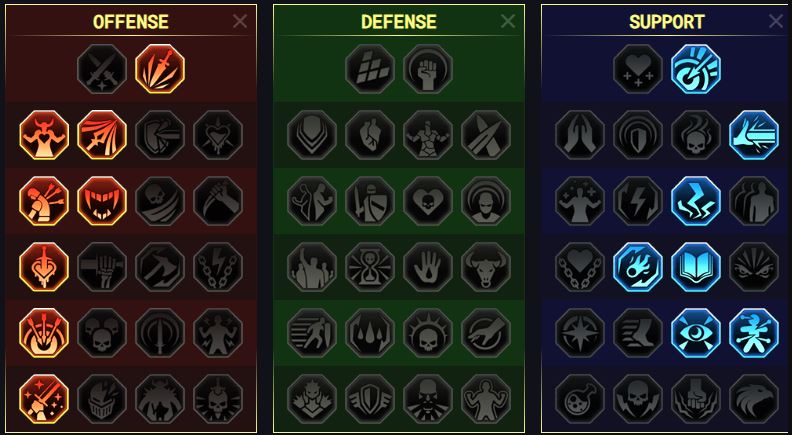Choose the chain and lightning Offense mastery

[218, 267]
